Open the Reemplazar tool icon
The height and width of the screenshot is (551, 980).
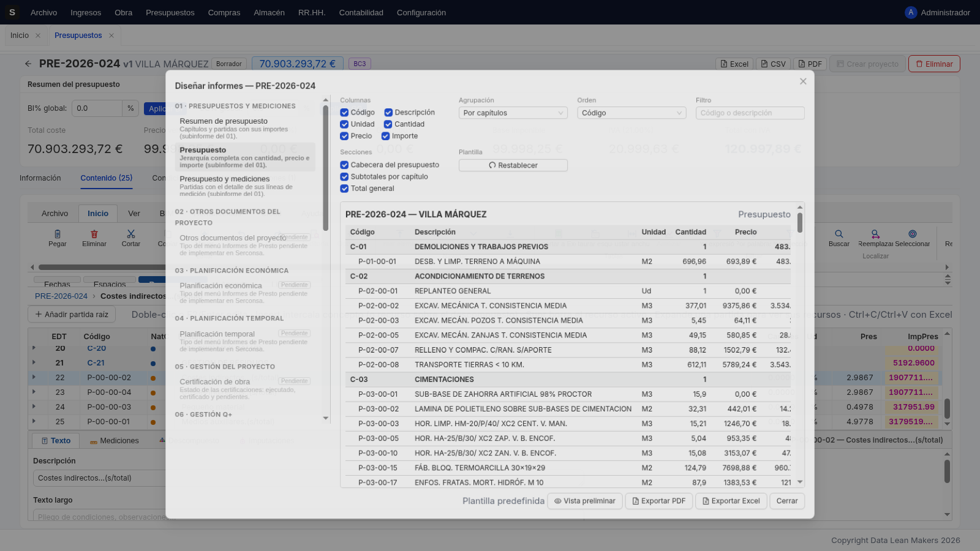(x=875, y=234)
